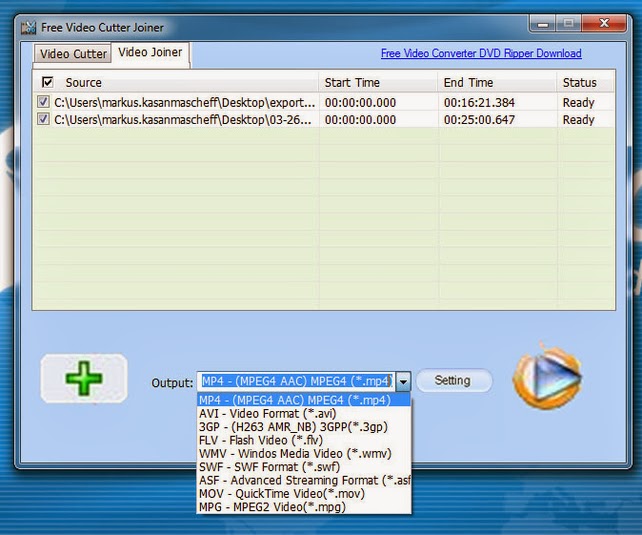Choose WMV - Windos Media Video
The image size is (642, 535).
click(304, 454)
